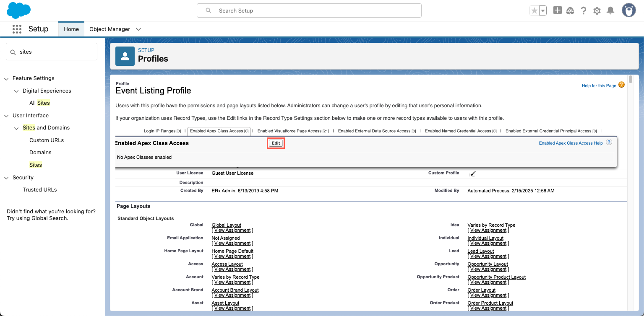Collapse the Security section in sidebar
Screen dimensions: 644x316
coord(6,178)
